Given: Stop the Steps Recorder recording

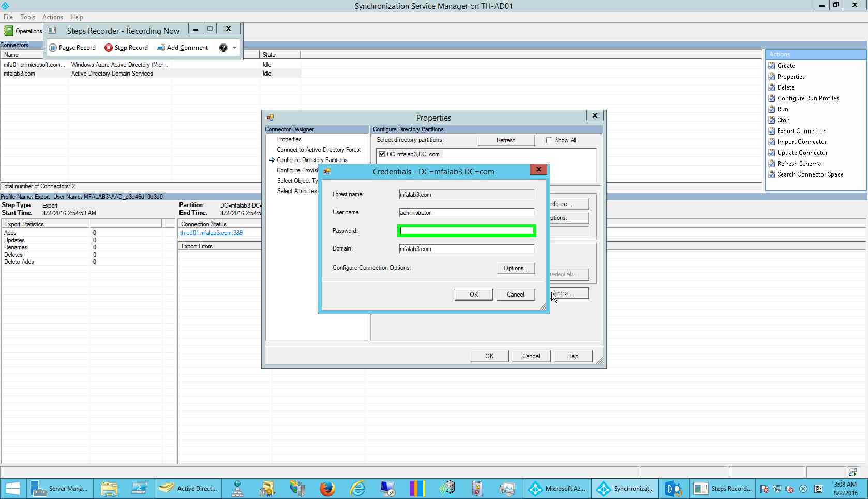Looking at the screenshot, I should [x=126, y=48].
